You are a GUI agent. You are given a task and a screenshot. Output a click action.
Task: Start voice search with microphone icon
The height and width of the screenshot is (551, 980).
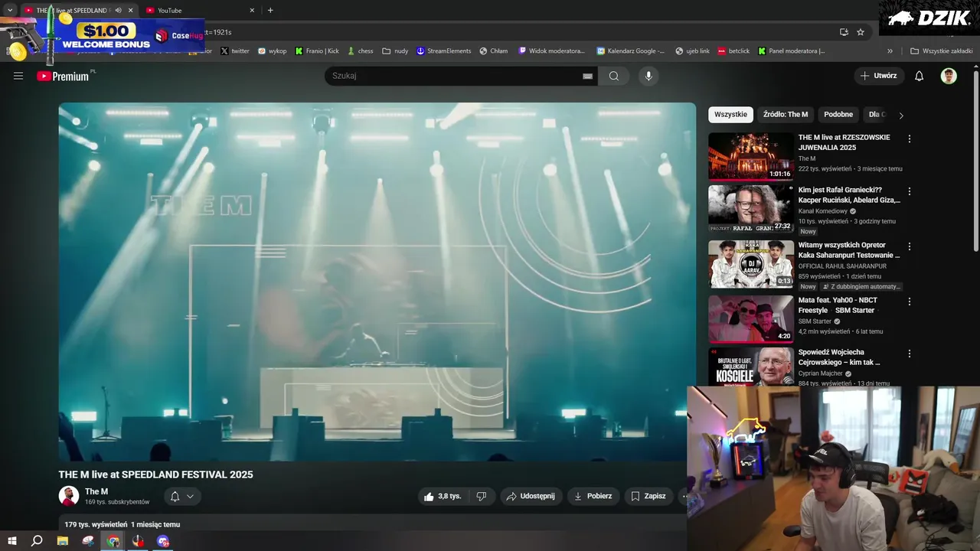[x=648, y=76]
